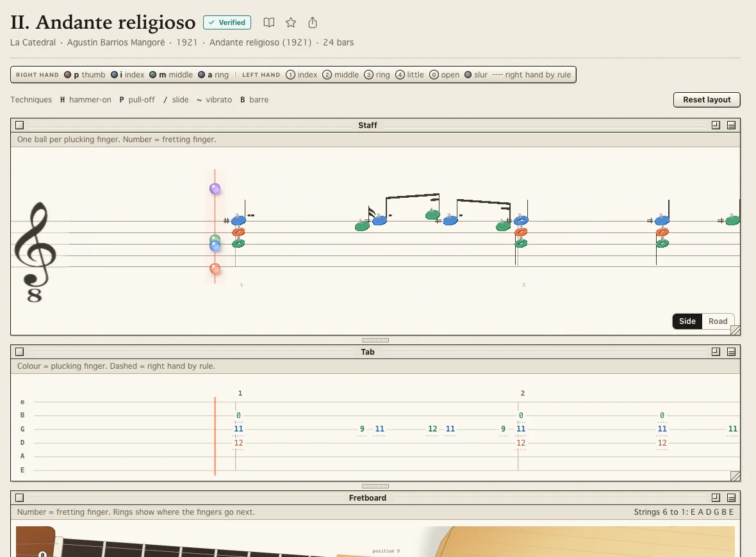Image resolution: width=756 pixels, height=557 pixels.
Task: Click the slur color swatch in the legend
Action: coord(468,75)
